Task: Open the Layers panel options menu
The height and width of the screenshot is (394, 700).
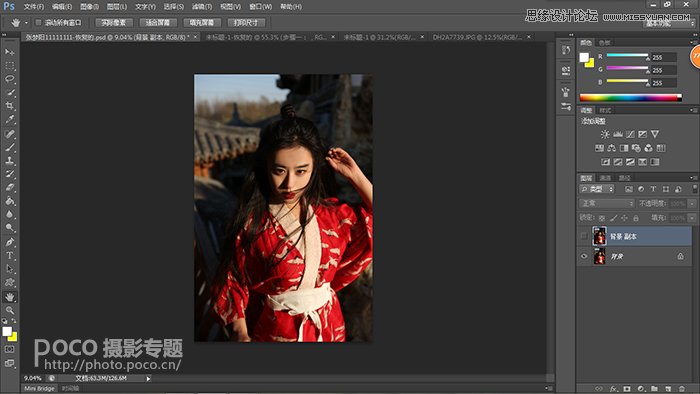Action: [x=693, y=178]
